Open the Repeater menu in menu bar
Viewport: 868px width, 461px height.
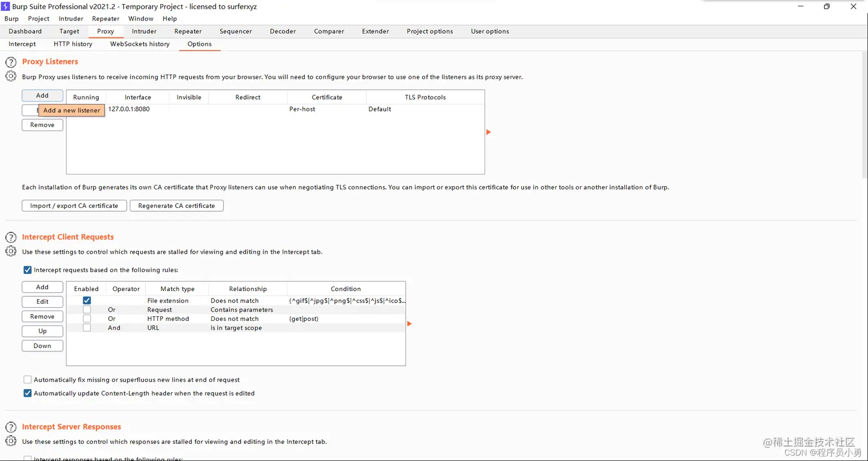[106, 18]
